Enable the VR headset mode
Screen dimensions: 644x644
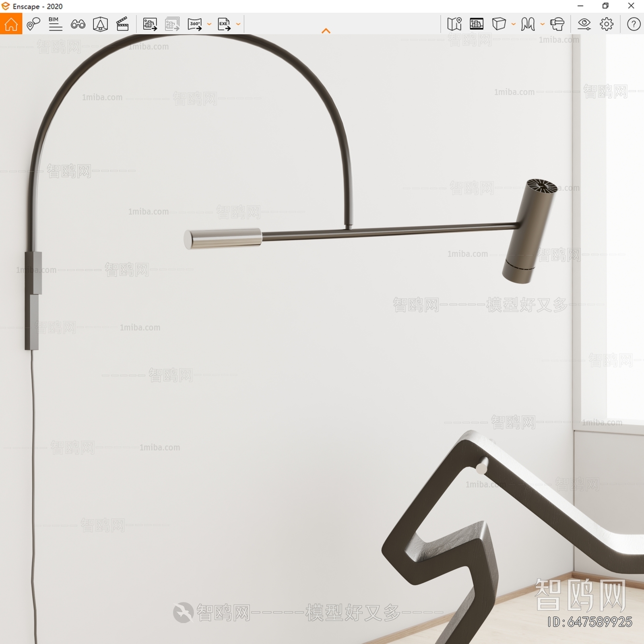557,24
